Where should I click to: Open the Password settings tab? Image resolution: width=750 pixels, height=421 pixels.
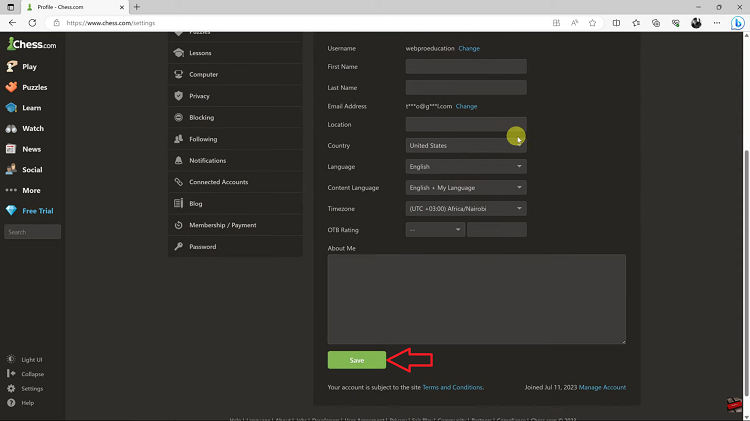tap(235, 246)
